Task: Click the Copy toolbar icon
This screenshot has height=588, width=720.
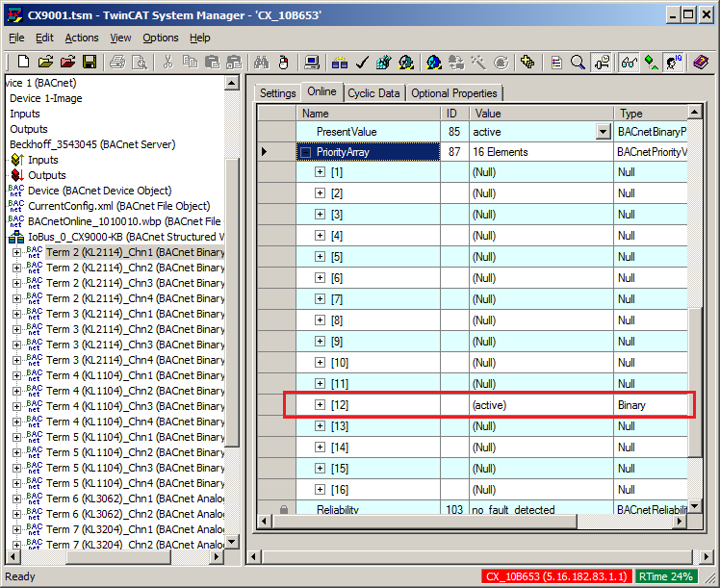Action: coord(190,62)
